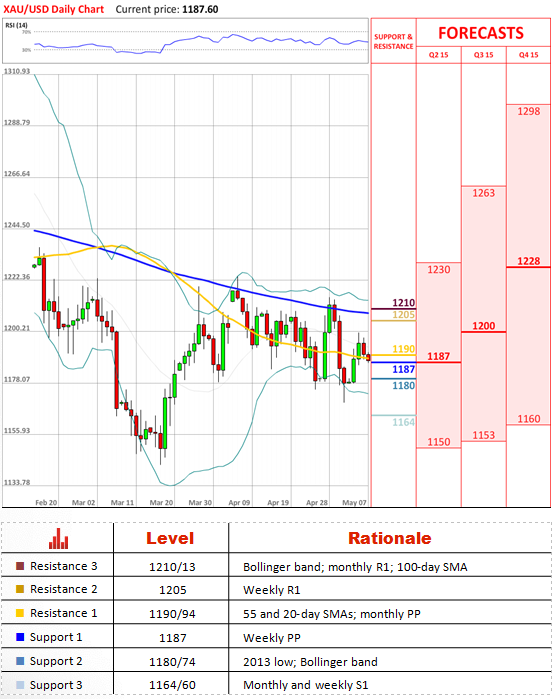Click the RSI (14) indicator label
This screenshot has height=699, width=556.
[x=16, y=25]
